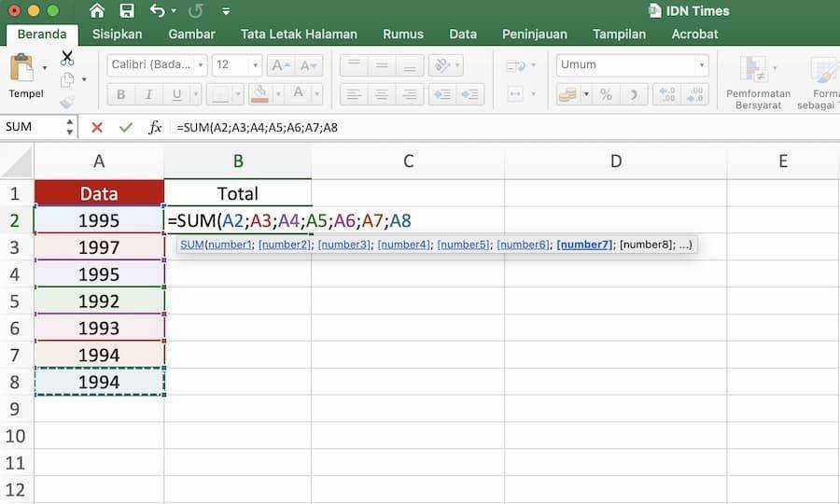Click the SUM link in formula tooltip
Screen dimensions: 840x504
point(191,245)
